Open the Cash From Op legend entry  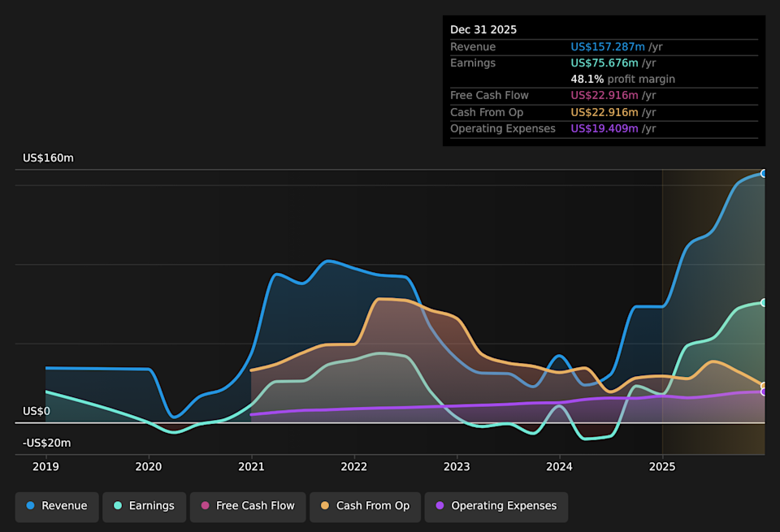coord(364,506)
